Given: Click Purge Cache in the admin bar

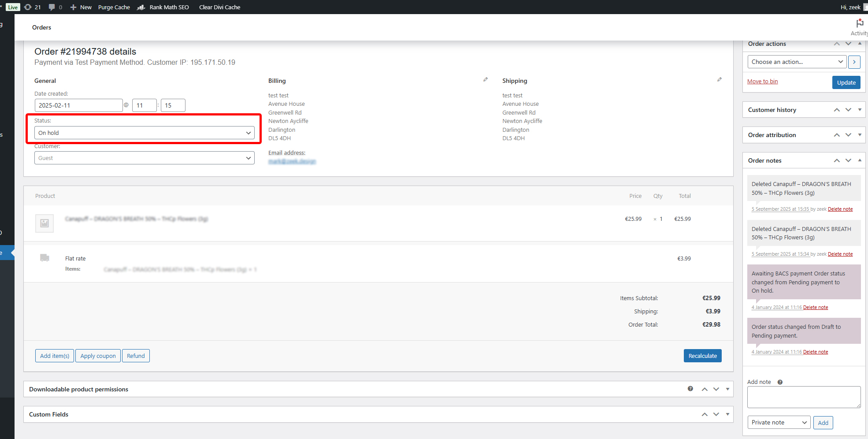Looking at the screenshot, I should 114,7.
